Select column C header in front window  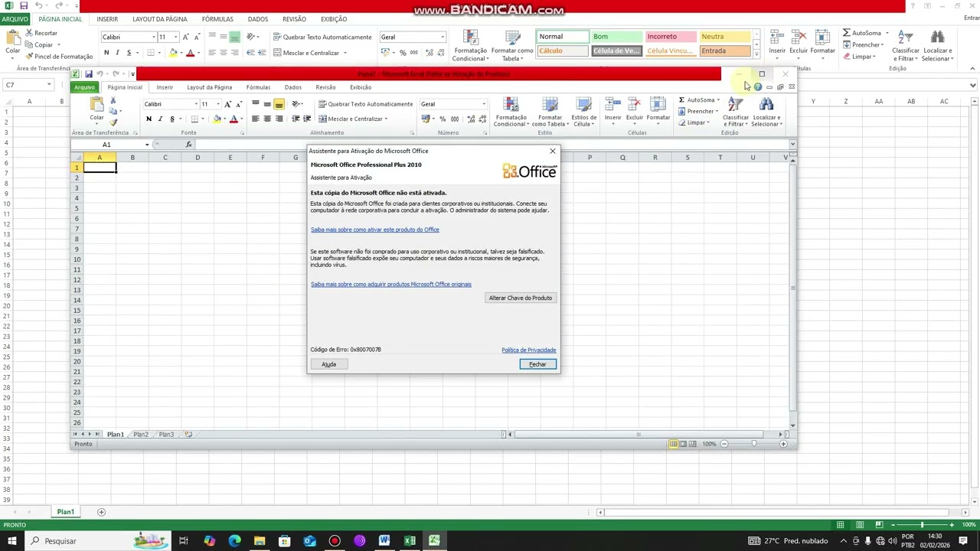(165, 158)
